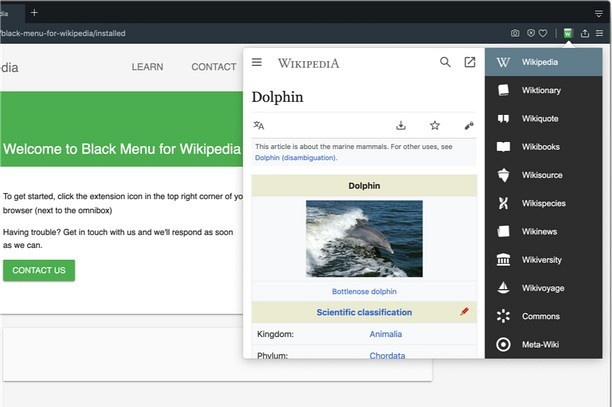Open article in new tab icon
The width and height of the screenshot is (612, 407).
tap(470, 62)
